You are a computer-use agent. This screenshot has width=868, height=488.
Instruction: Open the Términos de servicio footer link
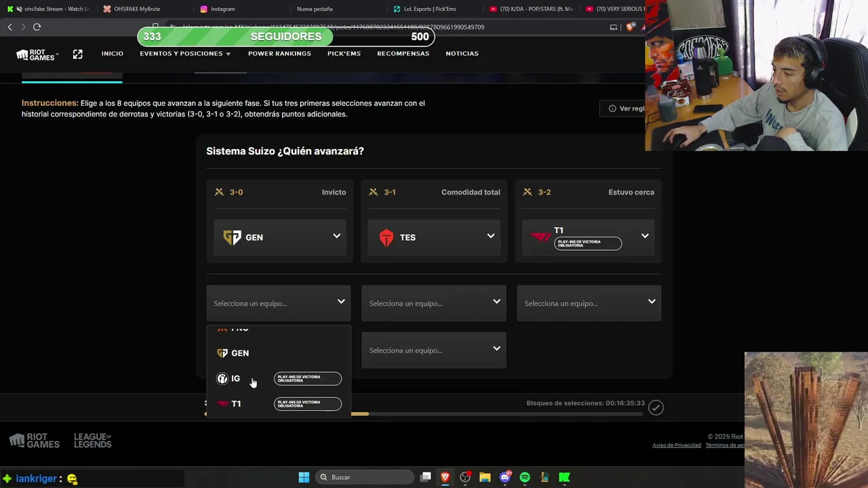pyautogui.click(x=725, y=445)
